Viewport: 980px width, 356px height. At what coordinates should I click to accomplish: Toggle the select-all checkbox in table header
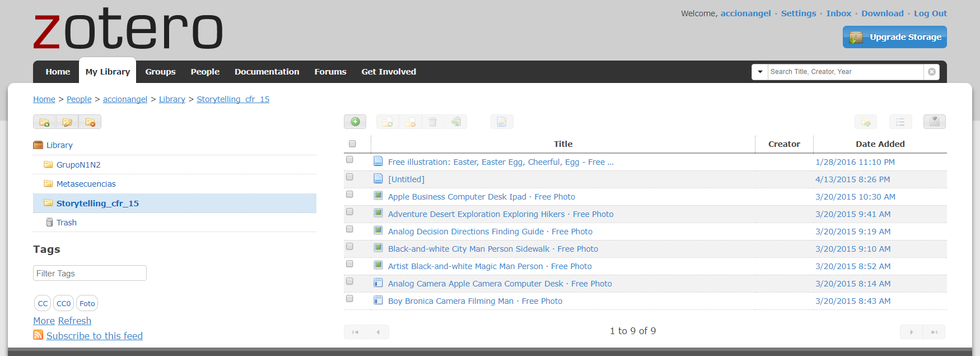(x=352, y=144)
